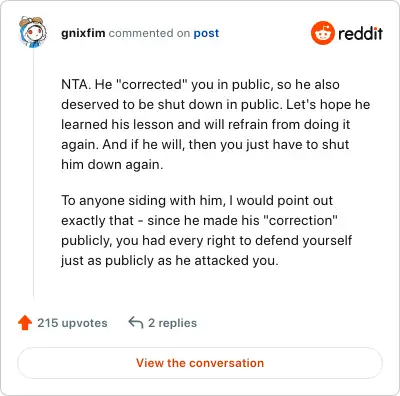Viewport: 400px width, 396px height.
Task: Click the reddit wordmark text
Action: (x=360, y=33)
